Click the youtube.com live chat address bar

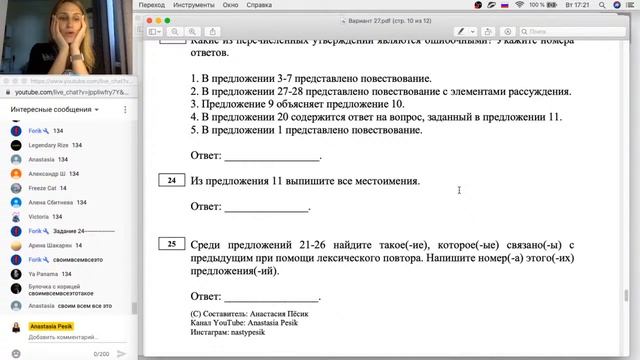[71, 92]
